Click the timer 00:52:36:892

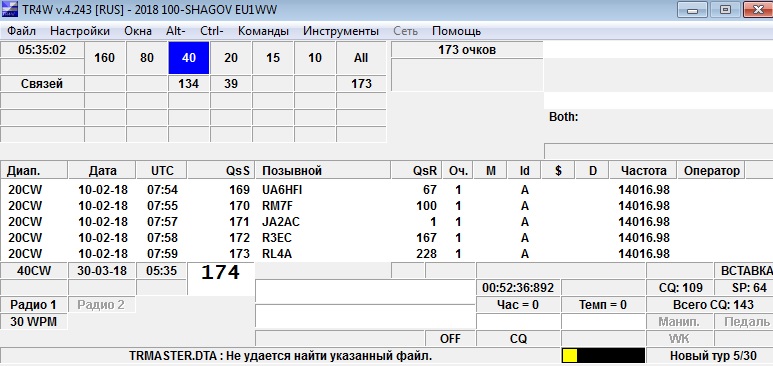click(518, 288)
